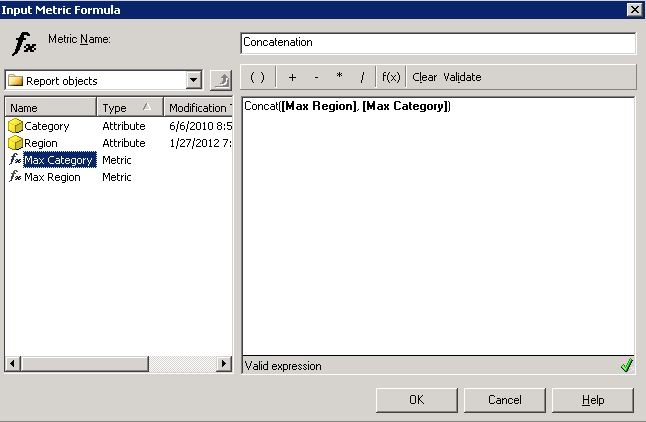The height and width of the screenshot is (422, 646).
Task: Insert the minus operator
Action: [316, 77]
